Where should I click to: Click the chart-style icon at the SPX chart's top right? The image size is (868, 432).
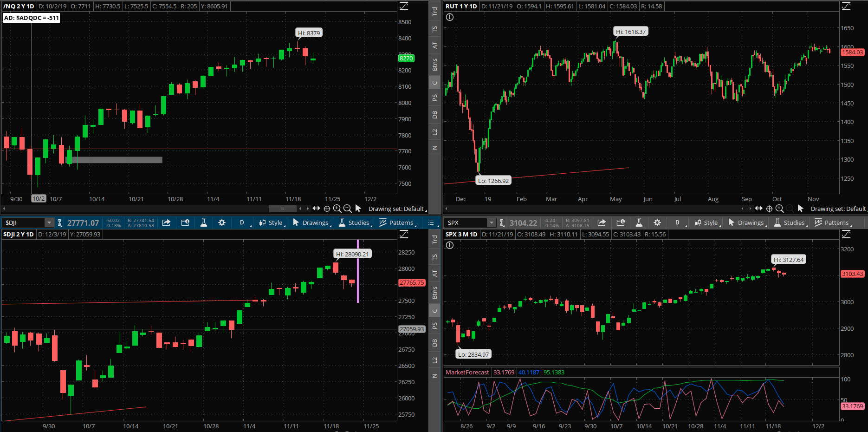(x=846, y=234)
